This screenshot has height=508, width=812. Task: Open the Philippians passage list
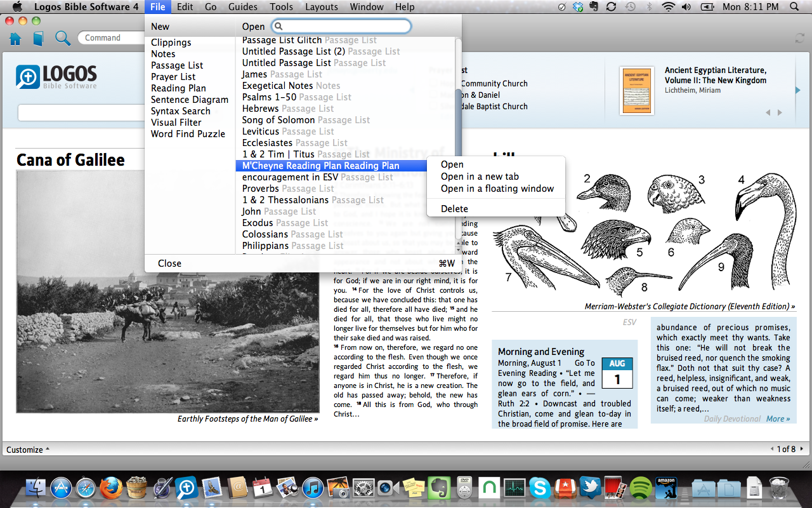click(292, 246)
